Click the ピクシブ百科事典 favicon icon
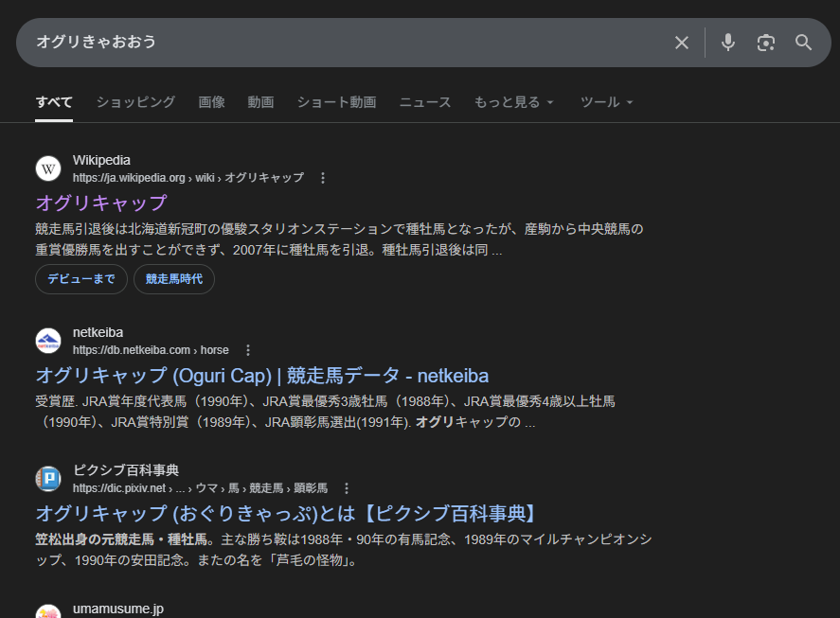 pyautogui.click(x=48, y=479)
